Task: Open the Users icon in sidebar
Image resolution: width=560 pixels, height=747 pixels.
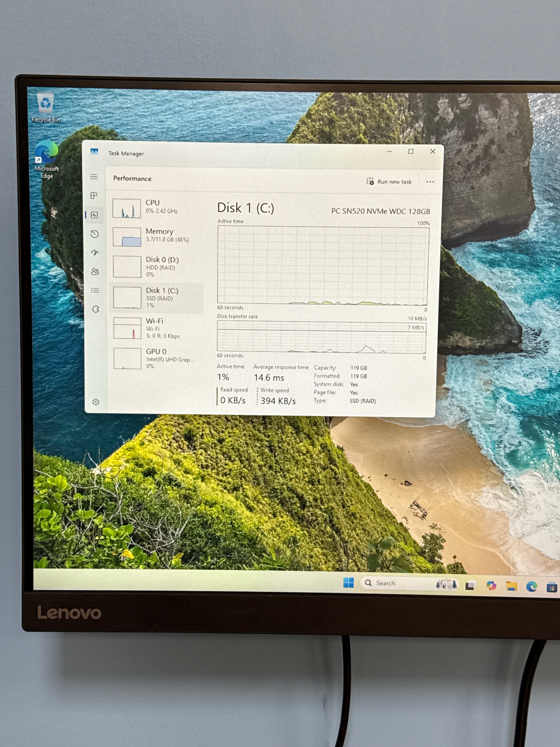Action: click(x=95, y=272)
